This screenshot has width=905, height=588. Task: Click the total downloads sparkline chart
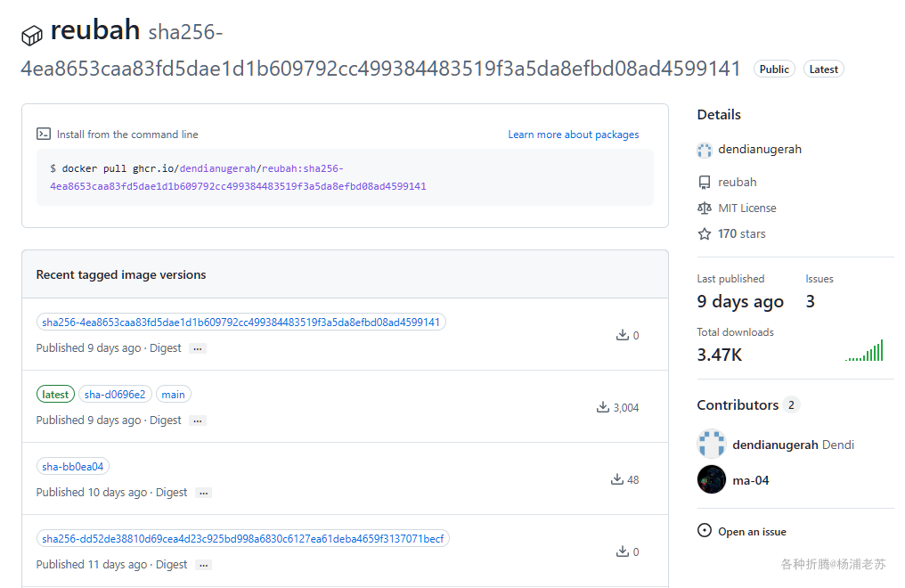coord(864,350)
